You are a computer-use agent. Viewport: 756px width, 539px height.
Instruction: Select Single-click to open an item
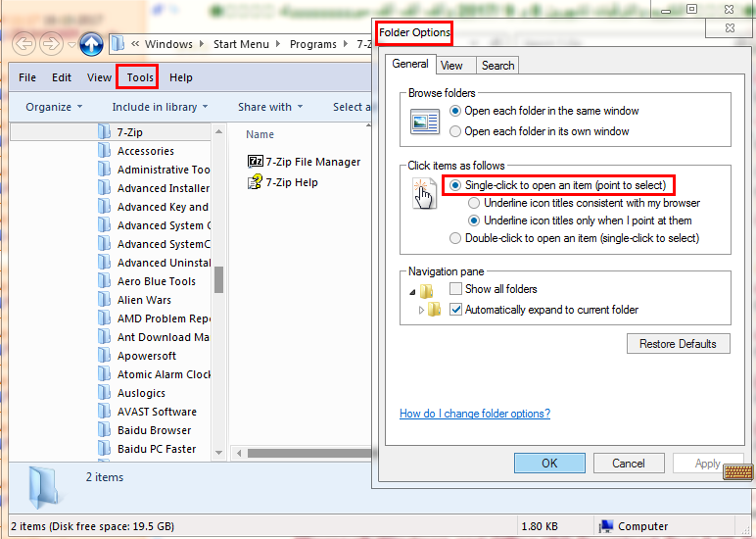pyautogui.click(x=454, y=185)
